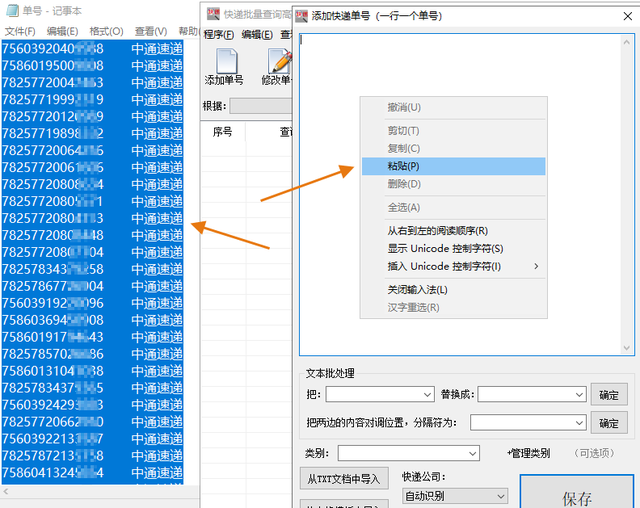
Task: Click the 快递批量查询 app icon in title bar
Action: tap(213, 14)
